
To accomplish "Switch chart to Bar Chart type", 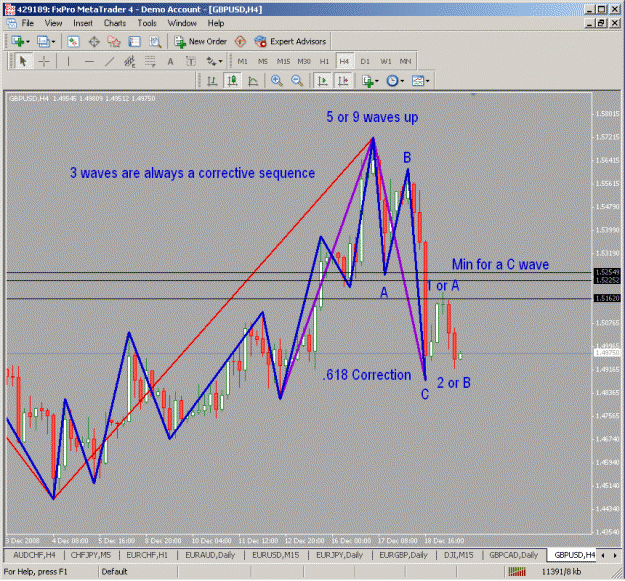I will tap(212, 81).
